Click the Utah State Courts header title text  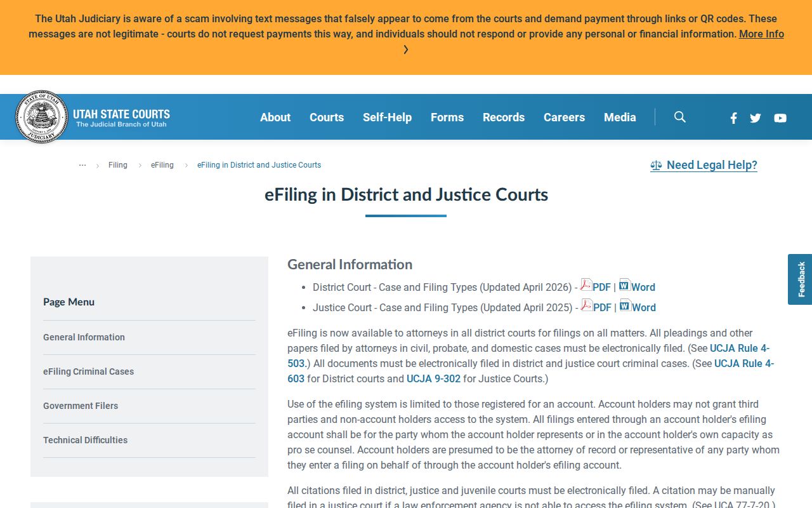tap(121, 114)
